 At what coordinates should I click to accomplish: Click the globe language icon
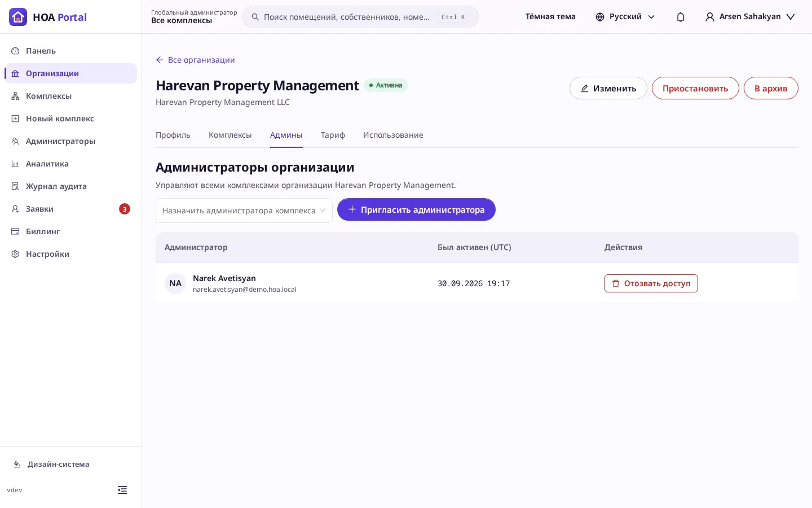pos(600,17)
